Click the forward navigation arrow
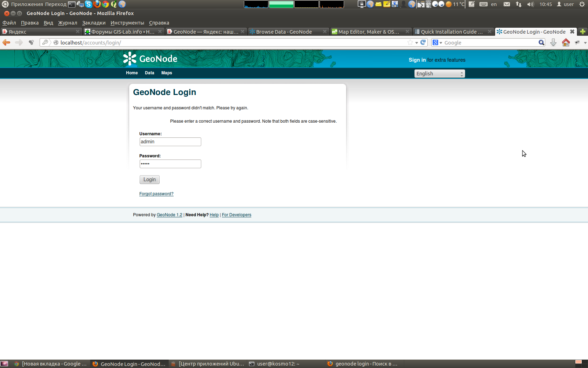Image resolution: width=588 pixels, height=368 pixels. click(x=19, y=42)
